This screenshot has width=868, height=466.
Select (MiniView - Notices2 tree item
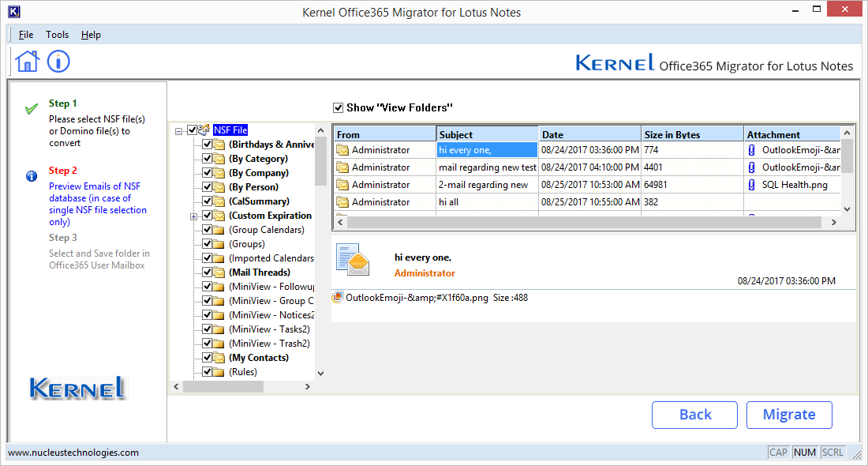tap(271, 315)
